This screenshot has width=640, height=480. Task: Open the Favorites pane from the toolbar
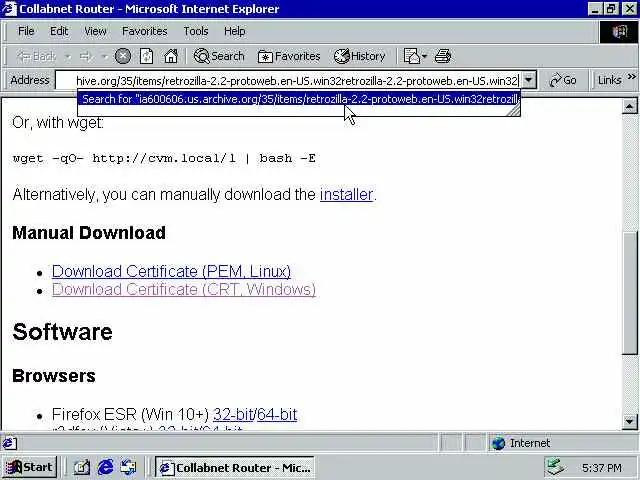pyautogui.click(x=289, y=56)
